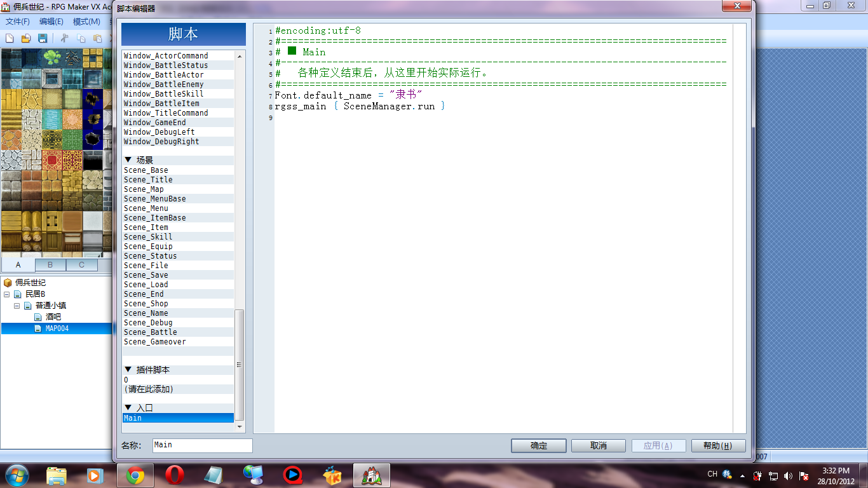Open the 模式(M) menu
The width and height of the screenshot is (868, 488).
point(86,22)
